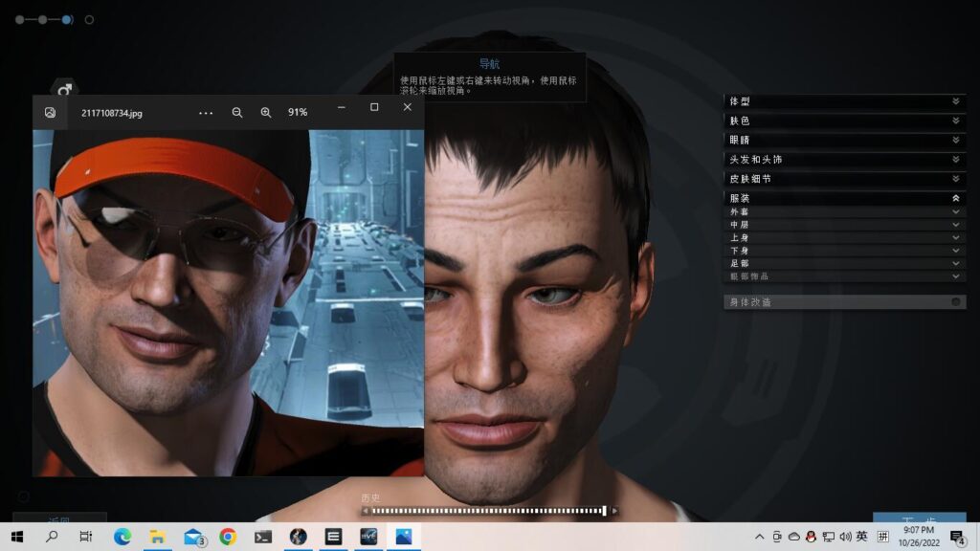Click the male gender hexagon icon

coord(64,90)
